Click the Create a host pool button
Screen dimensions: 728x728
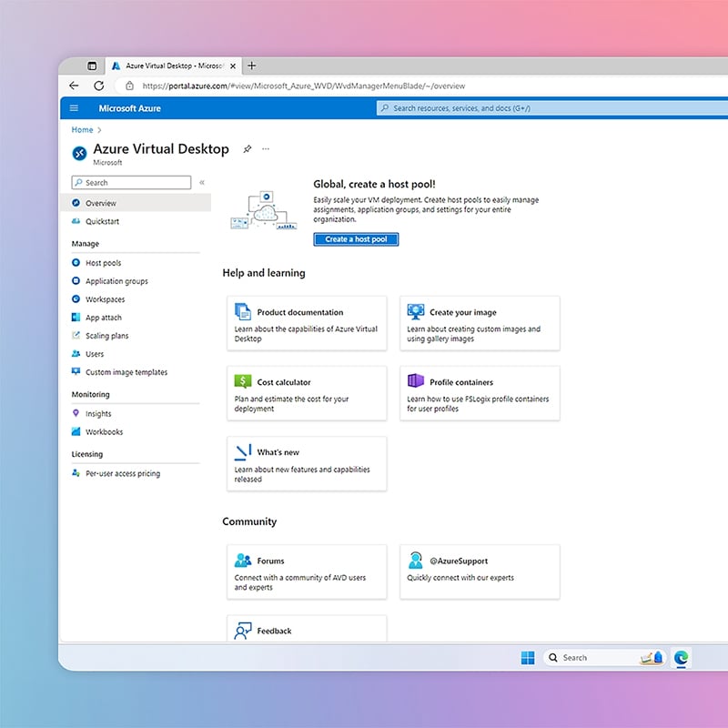(353, 239)
